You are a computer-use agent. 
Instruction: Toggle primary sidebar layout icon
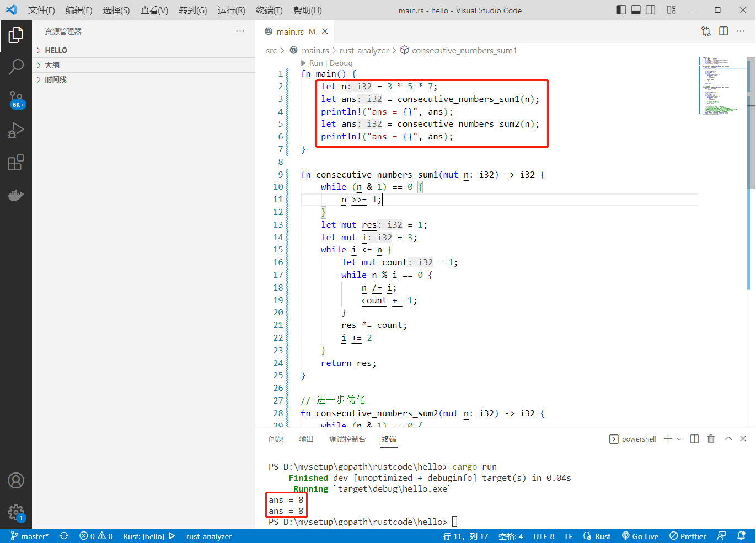tap(621, 10)
